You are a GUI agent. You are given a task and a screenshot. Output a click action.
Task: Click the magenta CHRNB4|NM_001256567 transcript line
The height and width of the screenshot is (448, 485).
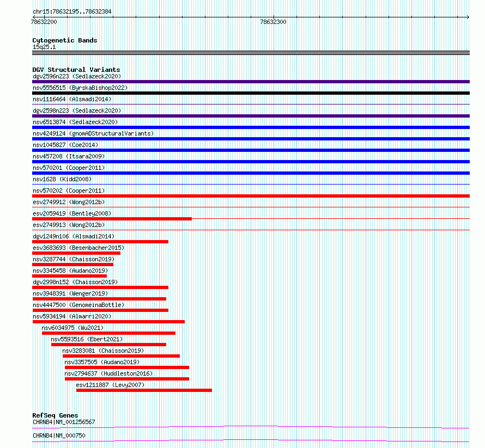[x=251, y=427]
